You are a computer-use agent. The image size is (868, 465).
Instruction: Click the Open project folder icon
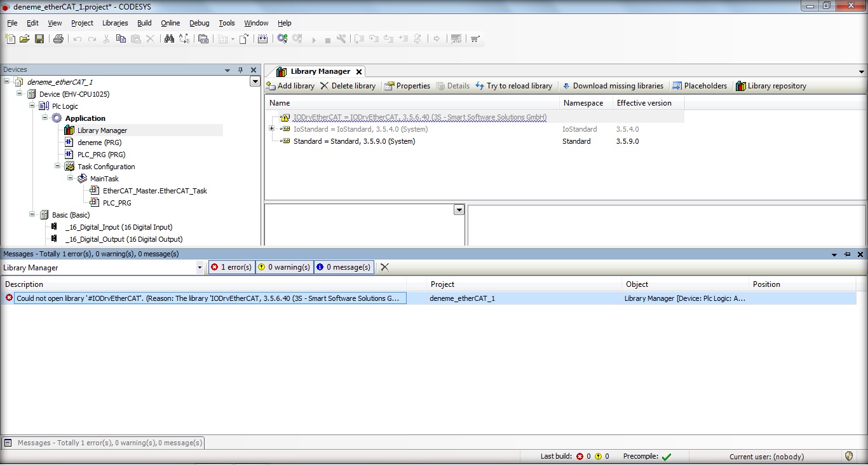click(25, 39)
